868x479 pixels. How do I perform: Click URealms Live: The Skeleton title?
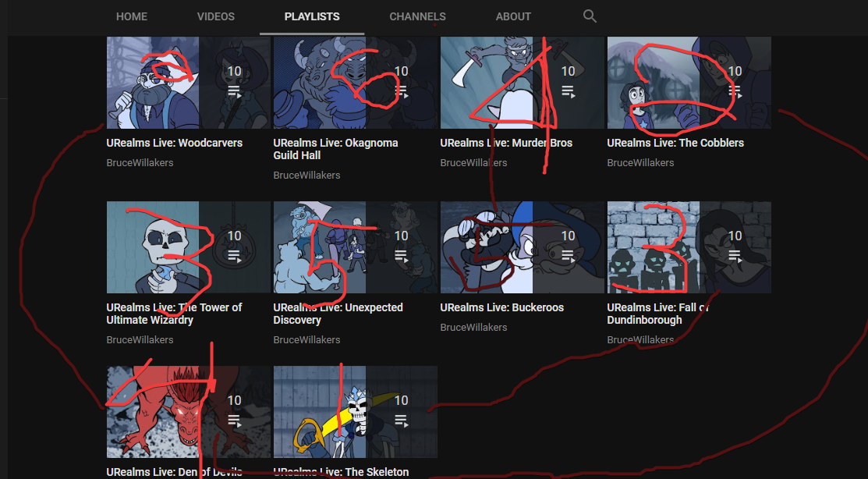[341, 472]
